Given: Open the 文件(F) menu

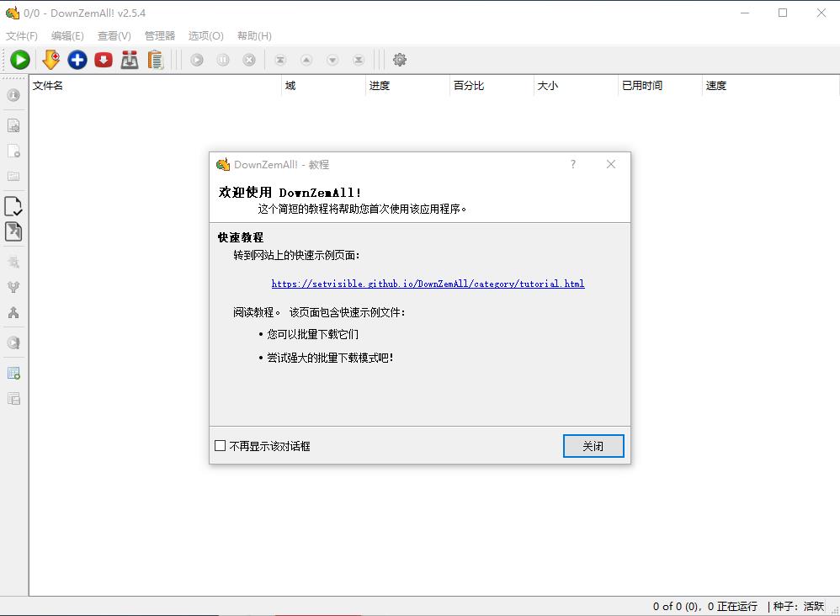Looking at the screenshot, I should [22, 36].
